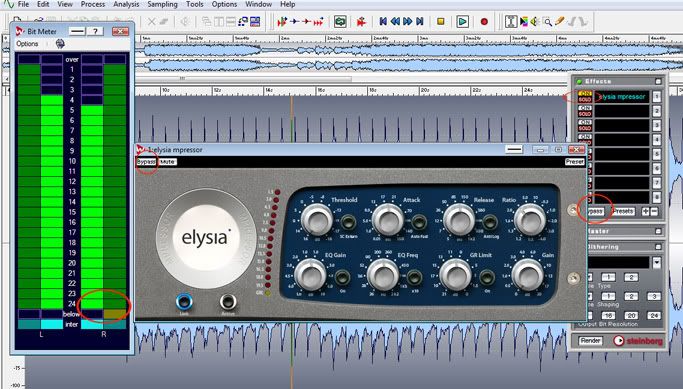Click the Bit Meter help question mark

[95, 31]
